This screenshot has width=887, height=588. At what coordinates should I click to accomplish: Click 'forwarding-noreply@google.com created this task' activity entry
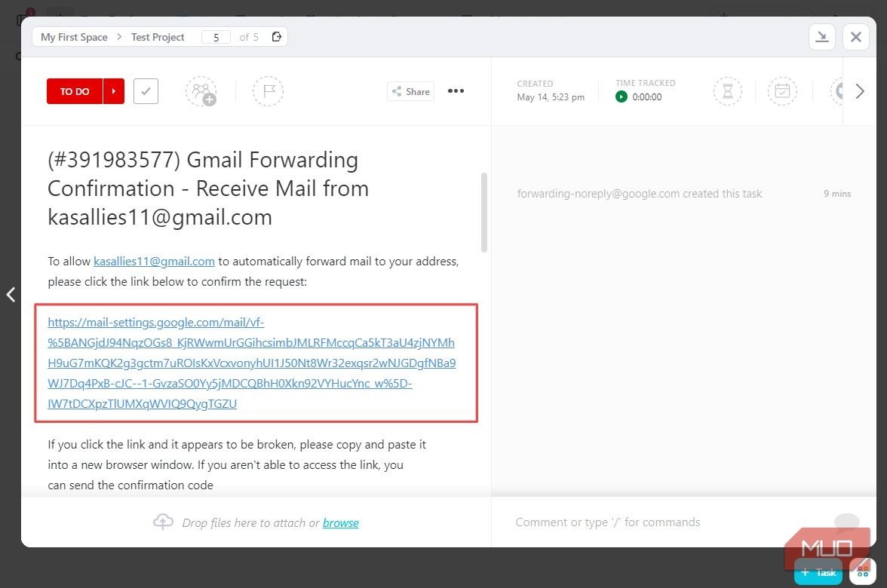point(640,193)
